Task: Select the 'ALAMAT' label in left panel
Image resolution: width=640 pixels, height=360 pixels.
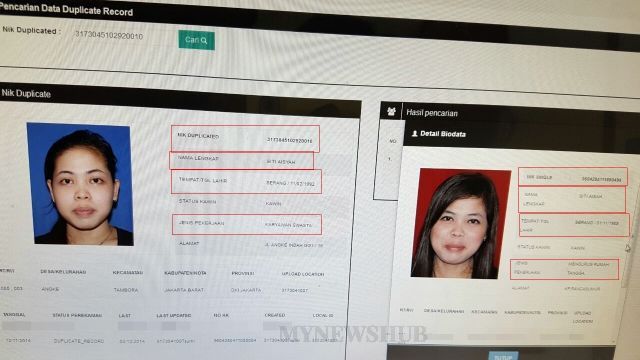Action: pyautogui.click(x=189, y=243)
